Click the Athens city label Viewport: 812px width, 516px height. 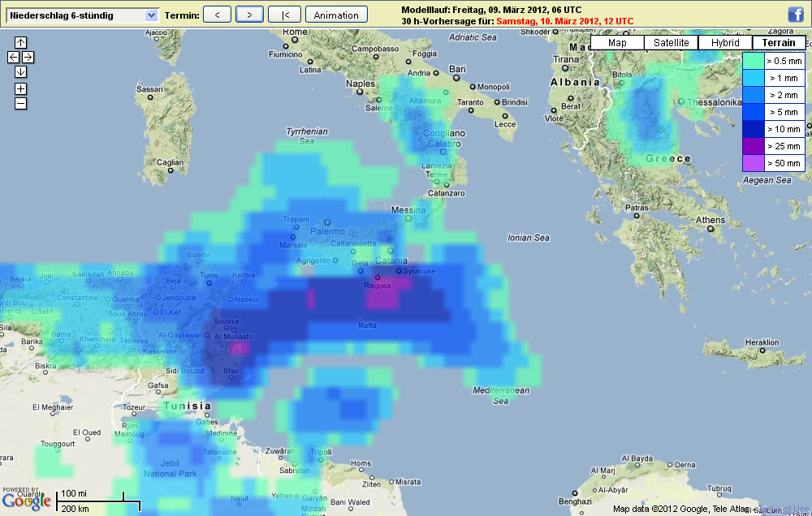click(x=710, y=220)
